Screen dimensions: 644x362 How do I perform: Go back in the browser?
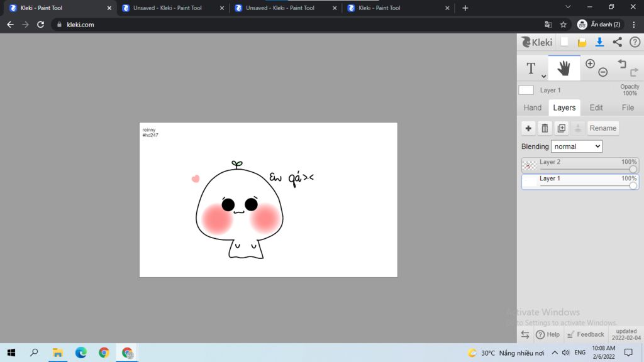point(10,25)
